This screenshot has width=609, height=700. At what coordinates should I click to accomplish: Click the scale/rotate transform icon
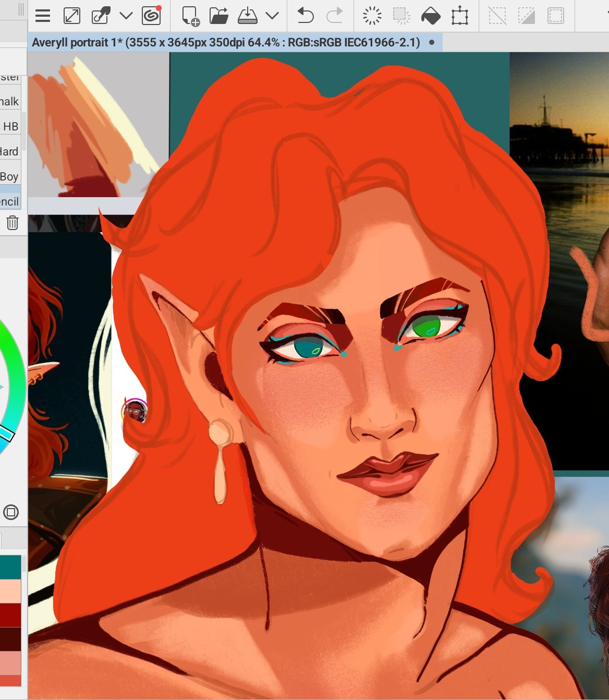click(x=460, y=16)
